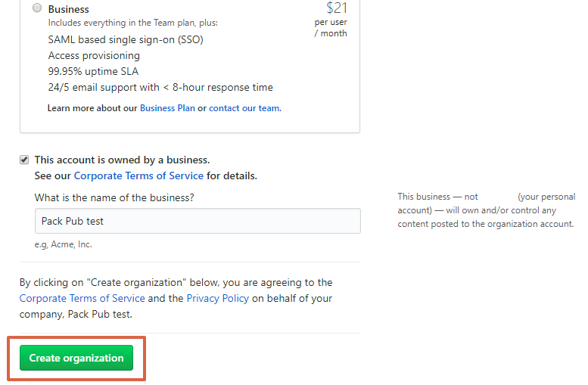Open the Business Plan link

[167, 108]
